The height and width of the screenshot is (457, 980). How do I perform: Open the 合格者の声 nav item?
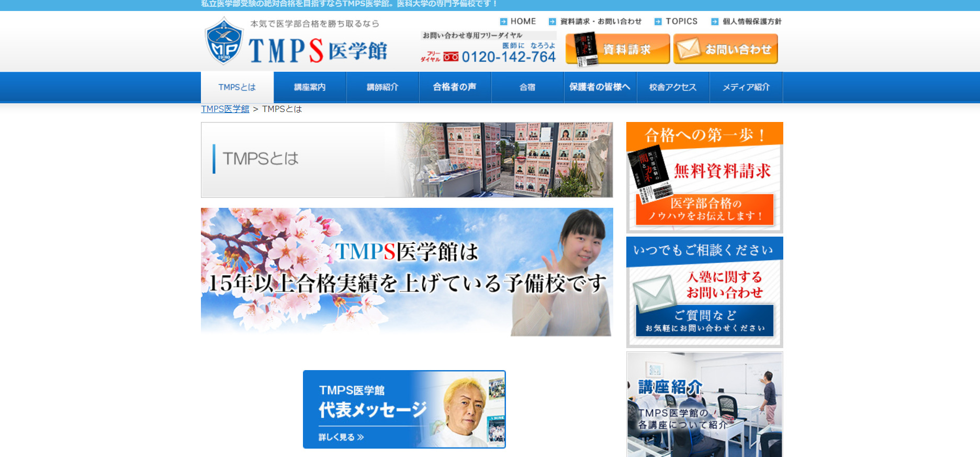pyautogui.click(x=455, y=87)
